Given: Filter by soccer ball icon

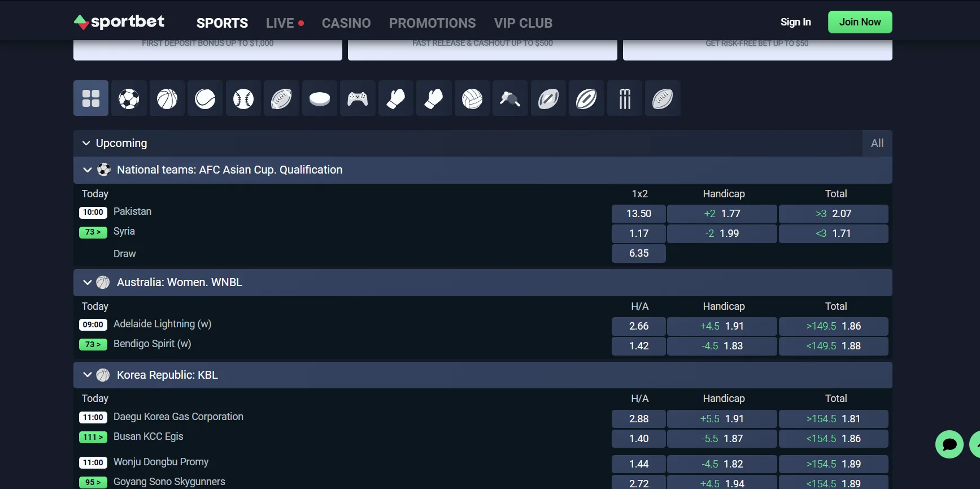Looking at the screenshot, I should 129,98.
